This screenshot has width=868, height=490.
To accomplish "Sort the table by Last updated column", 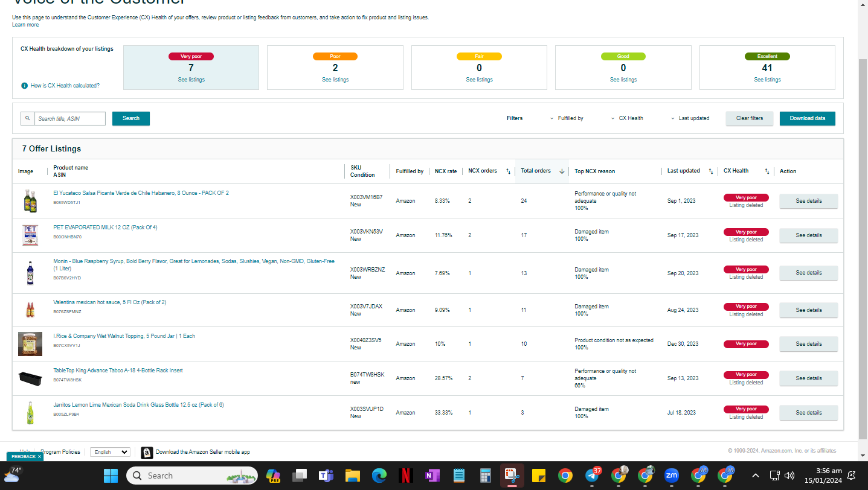I will click(711, 171).
